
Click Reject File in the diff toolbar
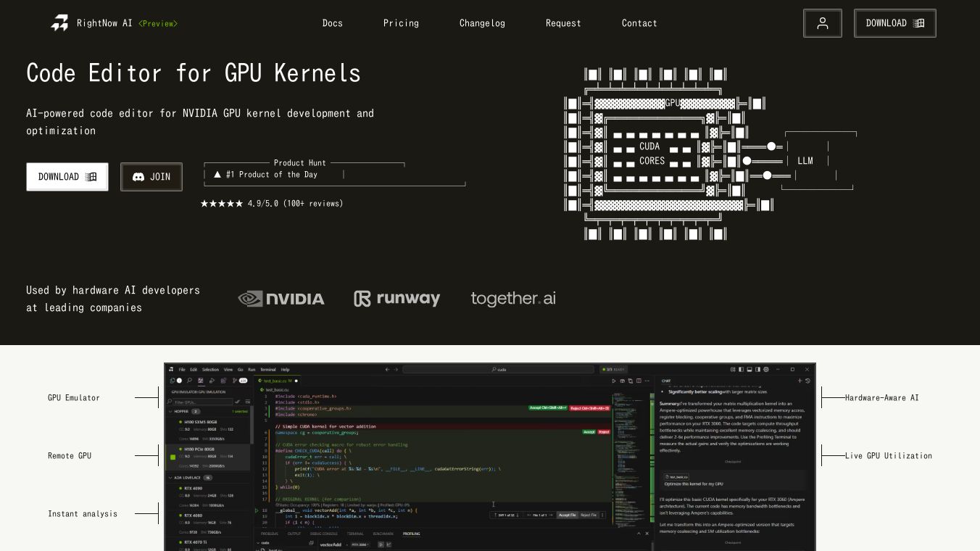pos(589,515)
